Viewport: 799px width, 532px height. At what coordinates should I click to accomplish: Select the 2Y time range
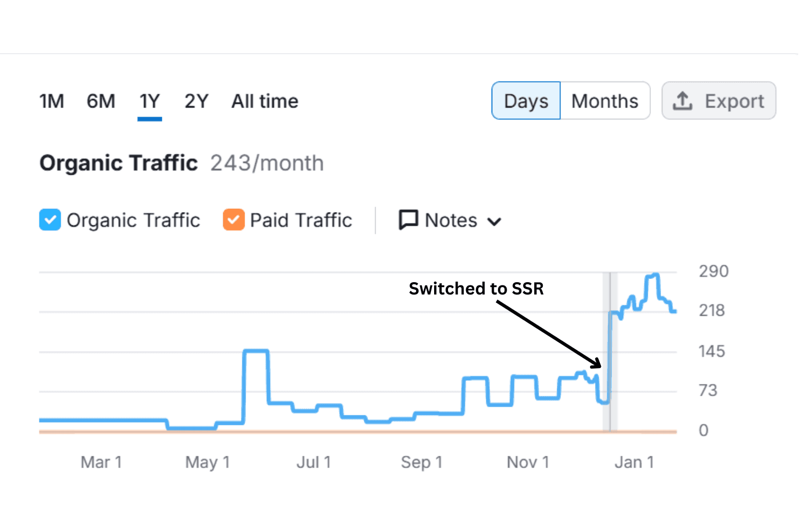(x=197, y=101)
